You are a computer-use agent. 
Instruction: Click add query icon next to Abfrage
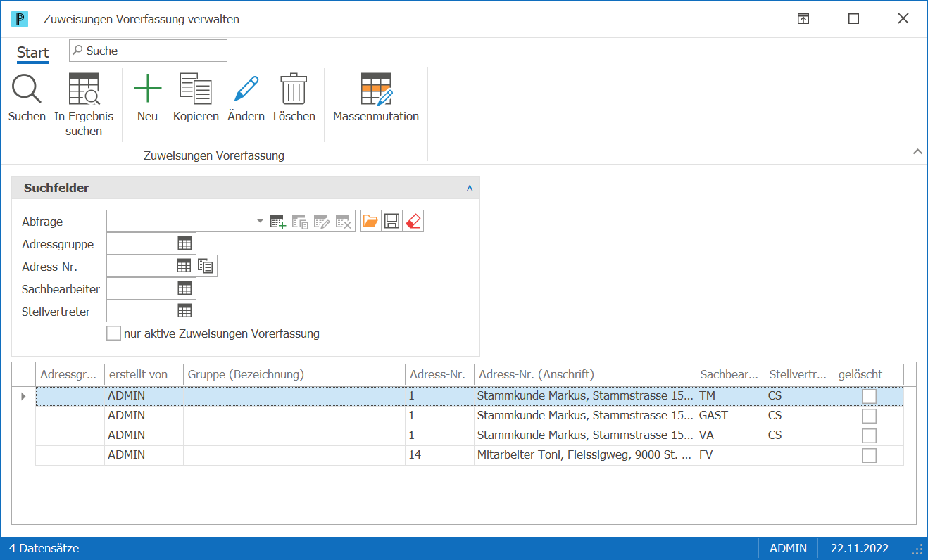click(278, 222)
